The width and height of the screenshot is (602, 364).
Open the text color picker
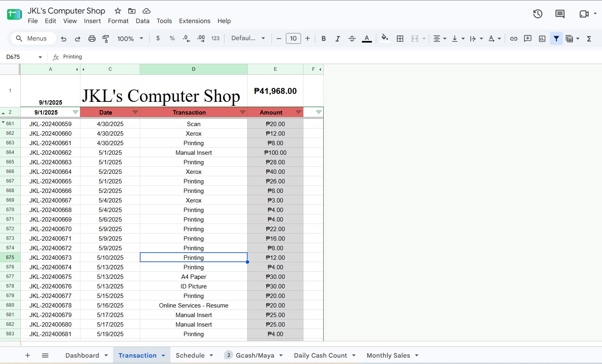367,39
